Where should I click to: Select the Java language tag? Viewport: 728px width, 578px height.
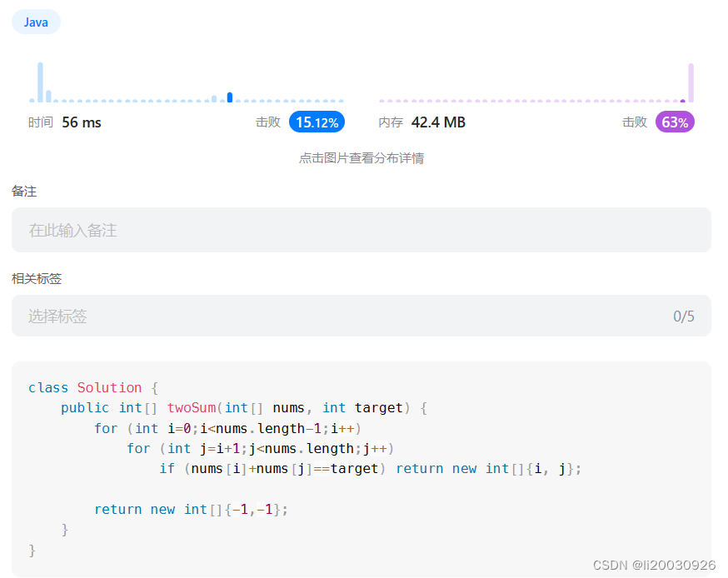36,22
